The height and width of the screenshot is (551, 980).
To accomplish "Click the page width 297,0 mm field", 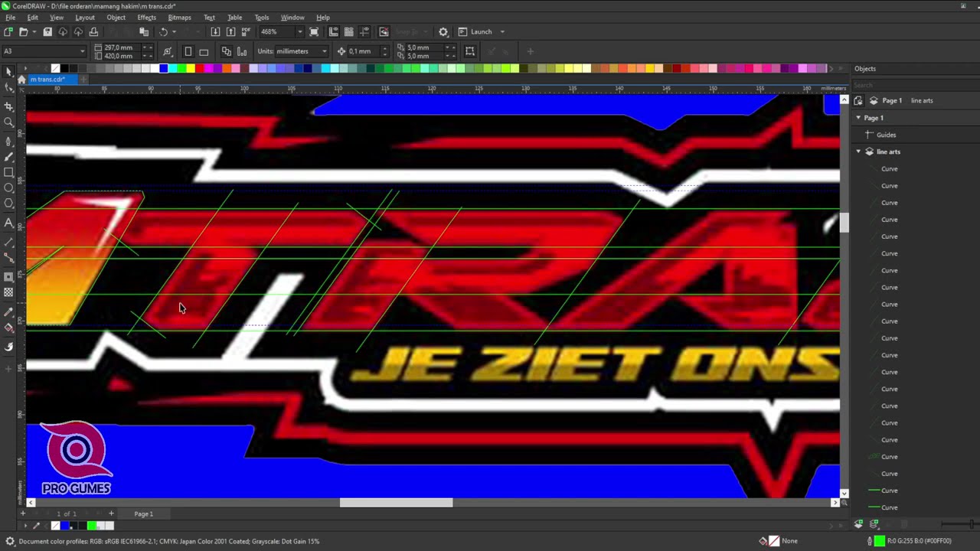I will tap(122, 47).
